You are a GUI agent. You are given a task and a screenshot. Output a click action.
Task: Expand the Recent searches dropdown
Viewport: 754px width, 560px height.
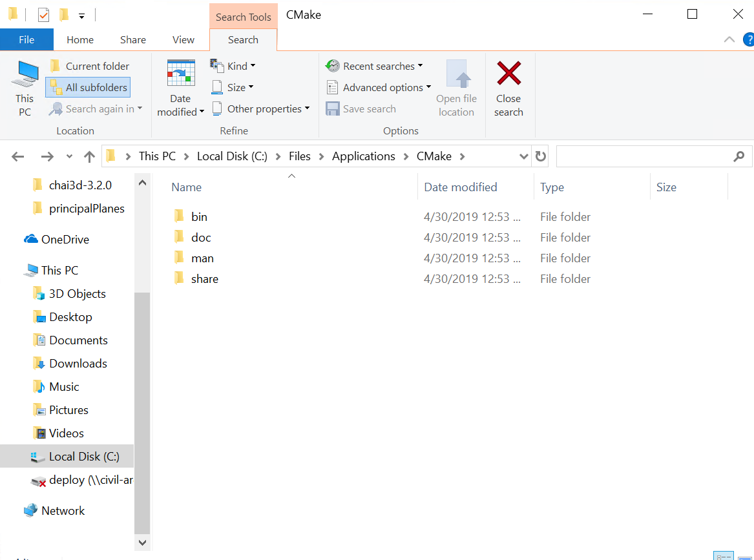[375, 66]
